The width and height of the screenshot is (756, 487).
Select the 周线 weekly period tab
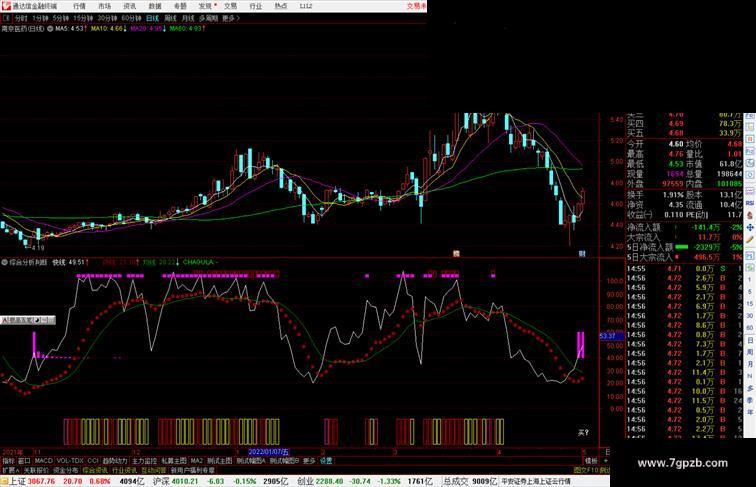coord(170,18)
